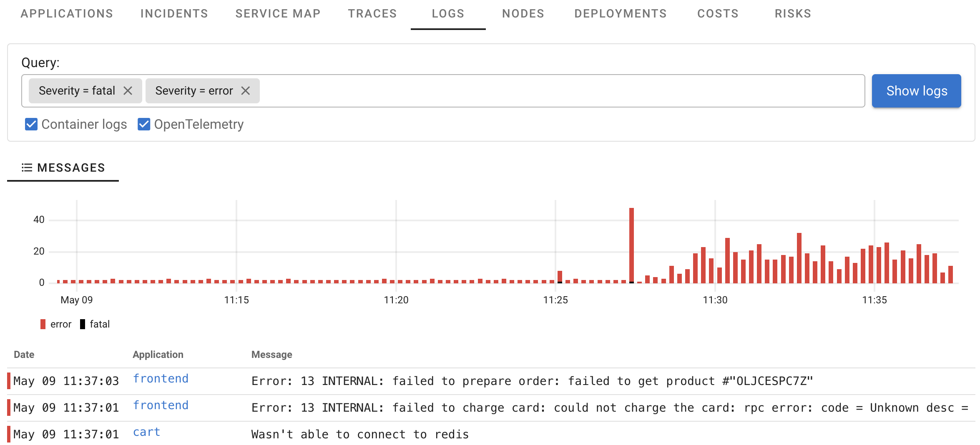This screenshot has width=980, height=445.
Task: Click the Message column header
Action: [271, 355]
